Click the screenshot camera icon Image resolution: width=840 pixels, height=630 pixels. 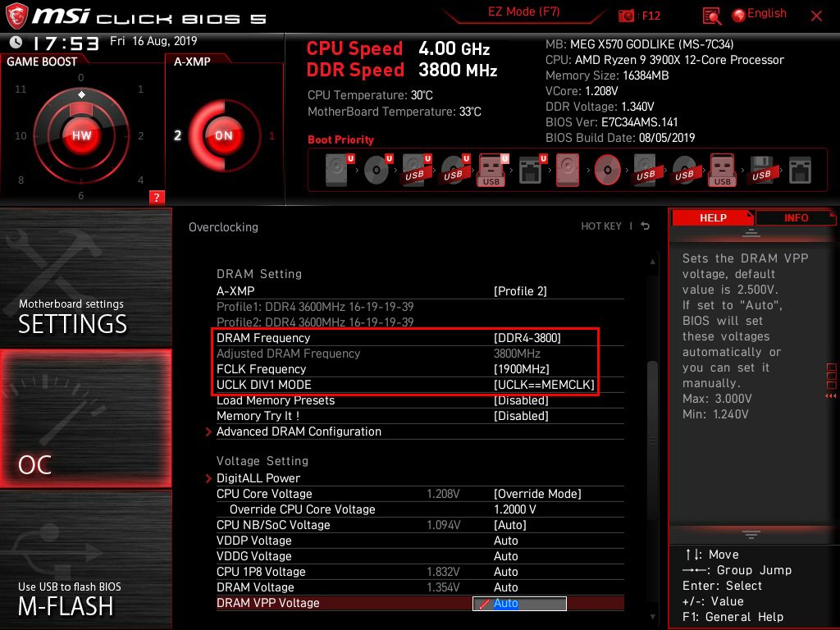[x=626, y=16]
